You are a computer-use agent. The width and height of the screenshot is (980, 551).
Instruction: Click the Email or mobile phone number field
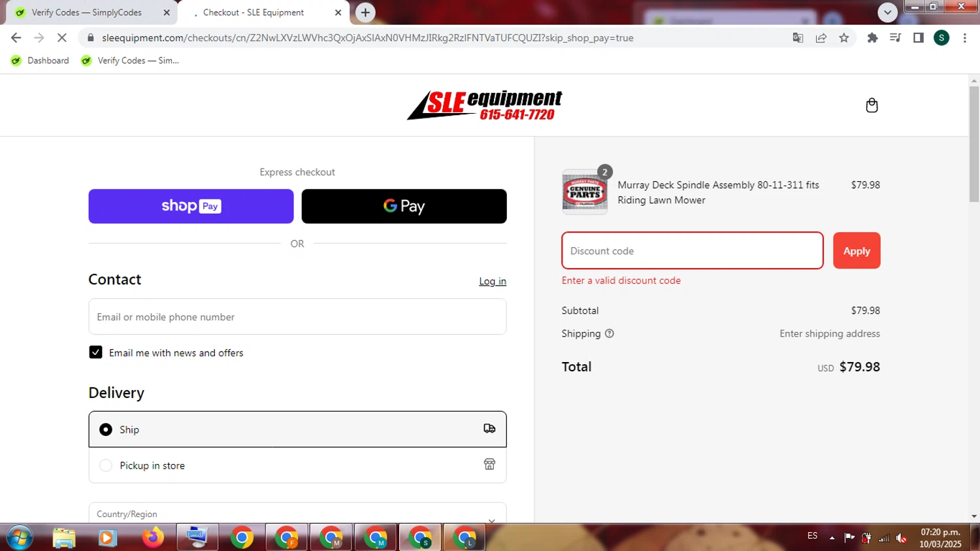click(297, 316)
